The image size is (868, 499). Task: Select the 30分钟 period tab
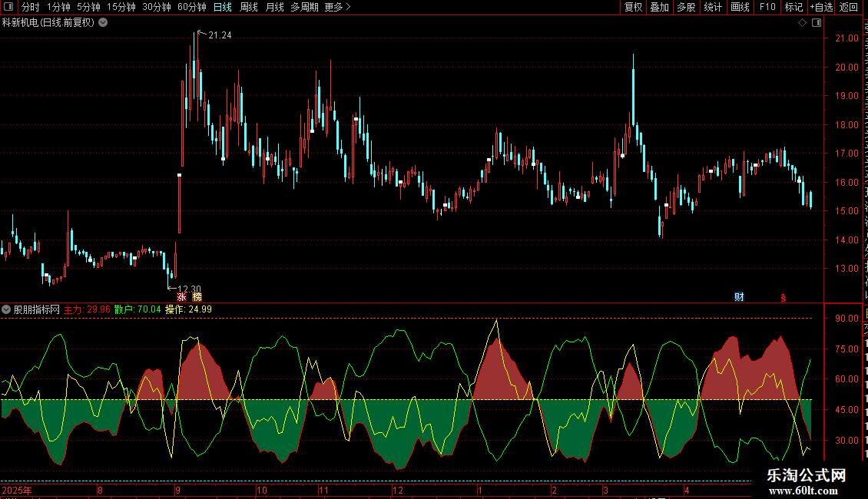pyautogui.click(x=157, y=7)
